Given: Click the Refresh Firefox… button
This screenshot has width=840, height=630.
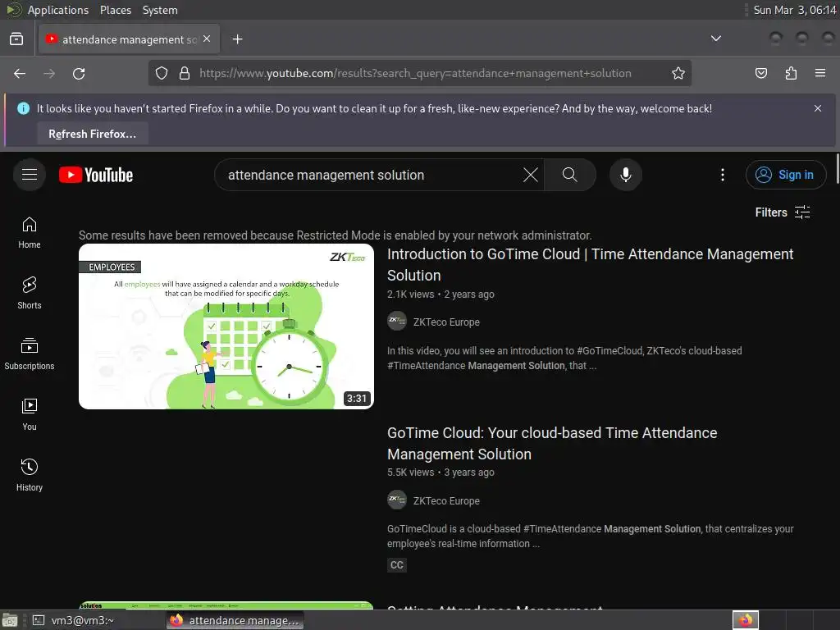Looking at the screenshot, I should 92,134.
